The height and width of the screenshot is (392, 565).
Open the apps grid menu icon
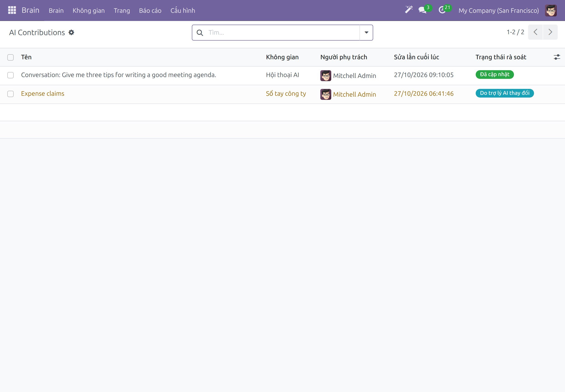point(12,10)
